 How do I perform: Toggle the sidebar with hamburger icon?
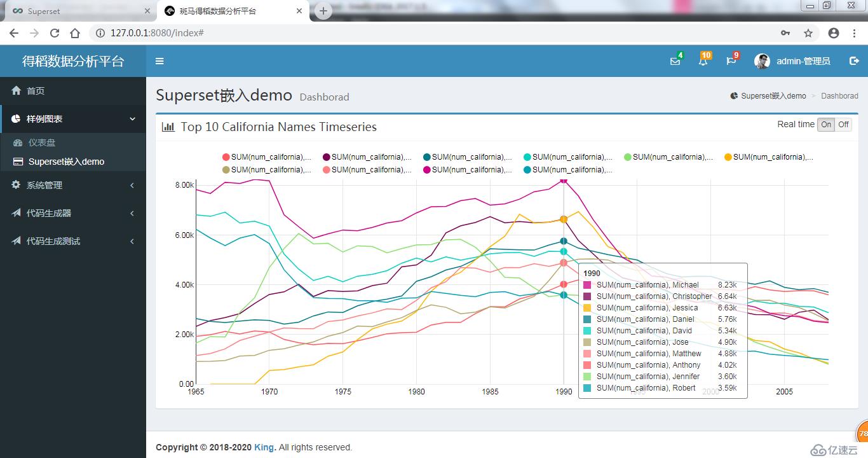(159, 61)
